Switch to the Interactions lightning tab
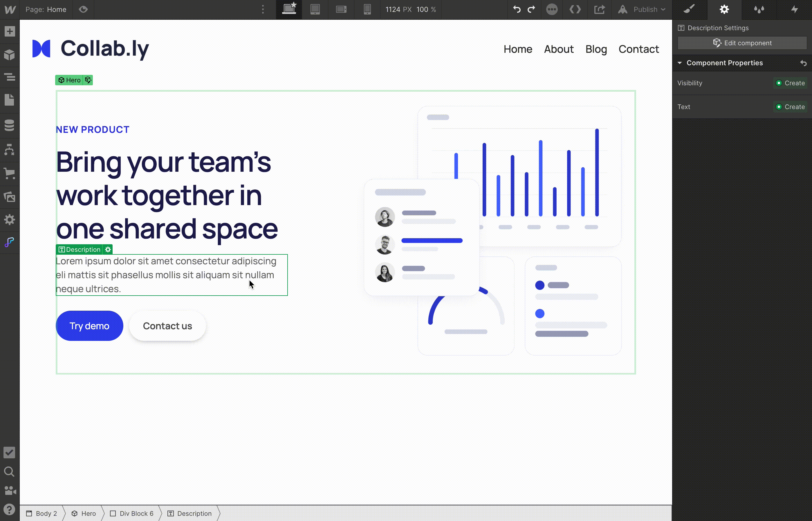The width and height of the screenshot is (812, 521). tap(794, 9)
